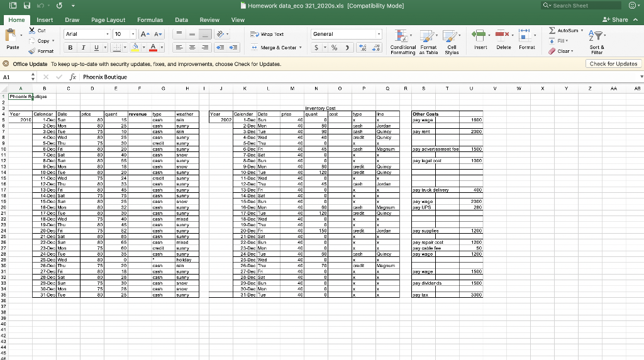644x360 pixels.
Task: Toggle Underline formatting
Action: pos(96,48)
